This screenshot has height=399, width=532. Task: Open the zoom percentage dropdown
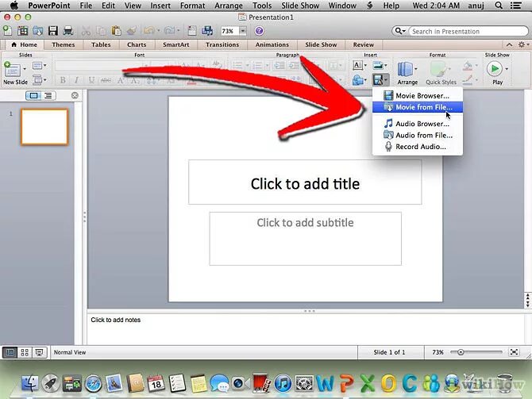click(243, 31)
